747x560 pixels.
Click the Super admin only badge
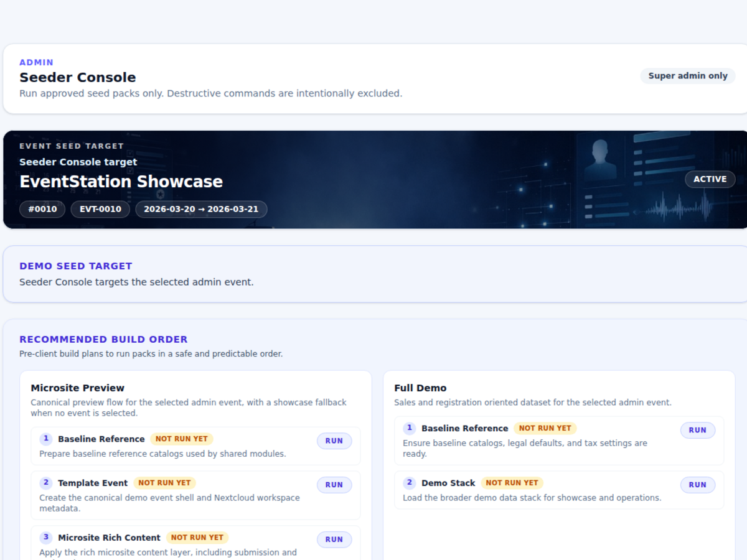point(688,76)
